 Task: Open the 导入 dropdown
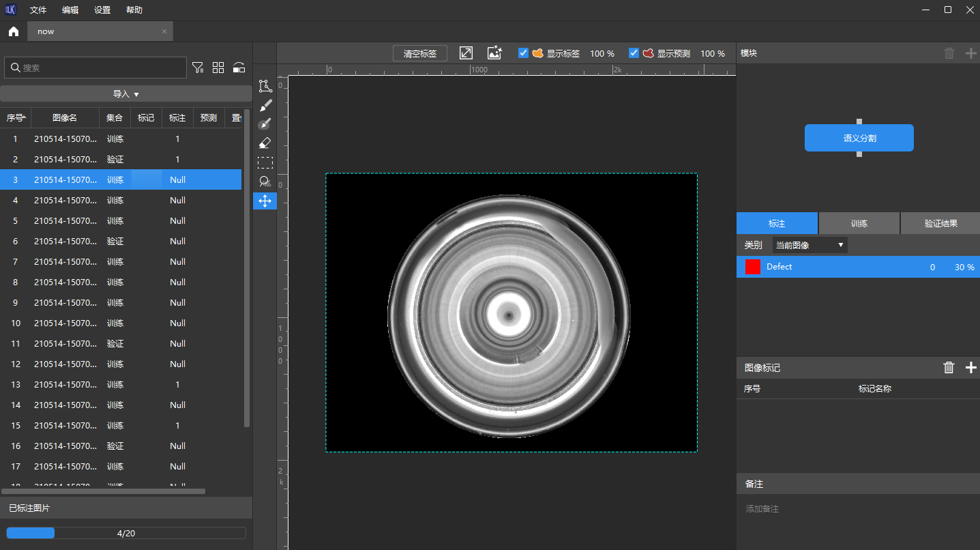tap(126, 94)
